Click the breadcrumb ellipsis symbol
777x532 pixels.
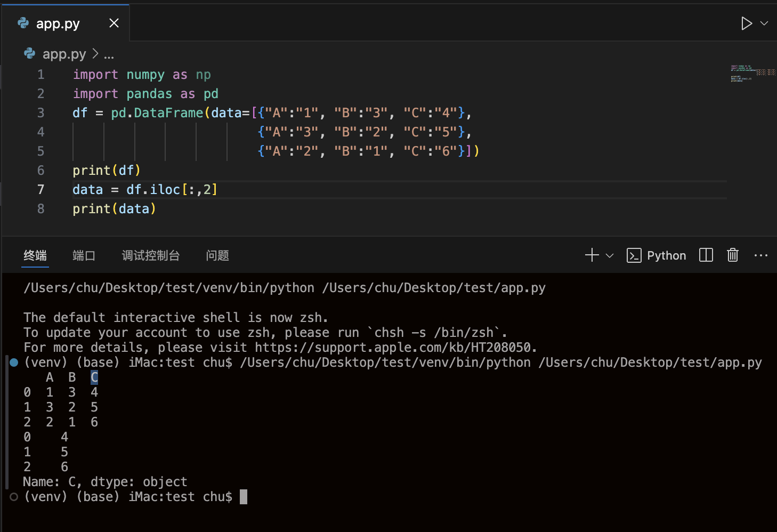point(109,54)
